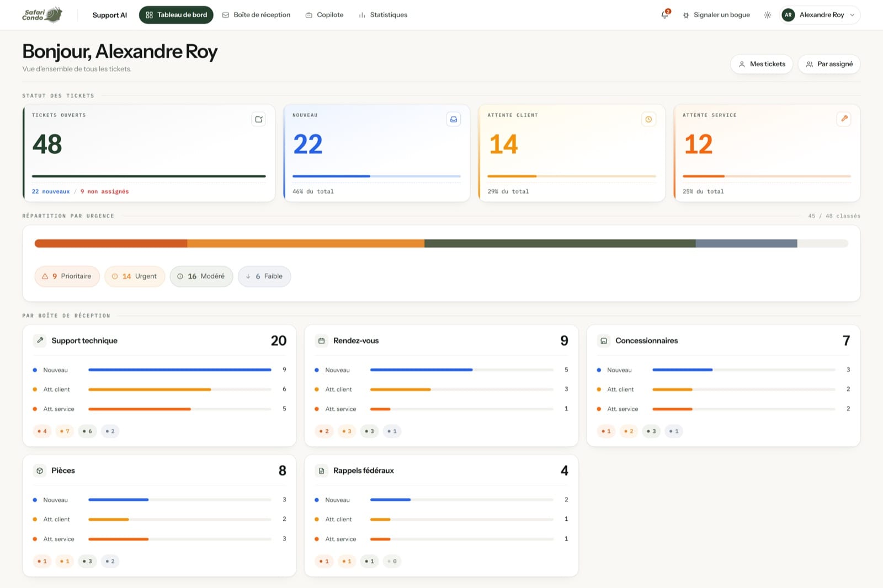Click Att. service row in Support technique
This screenshot has height=588, width=883.
tap(159, 409)
